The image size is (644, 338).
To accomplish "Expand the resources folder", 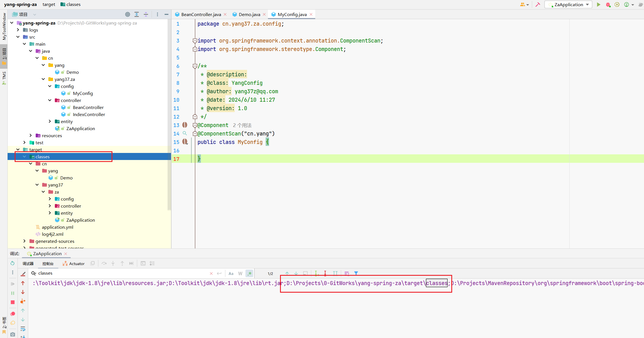I will coord(31,135).
